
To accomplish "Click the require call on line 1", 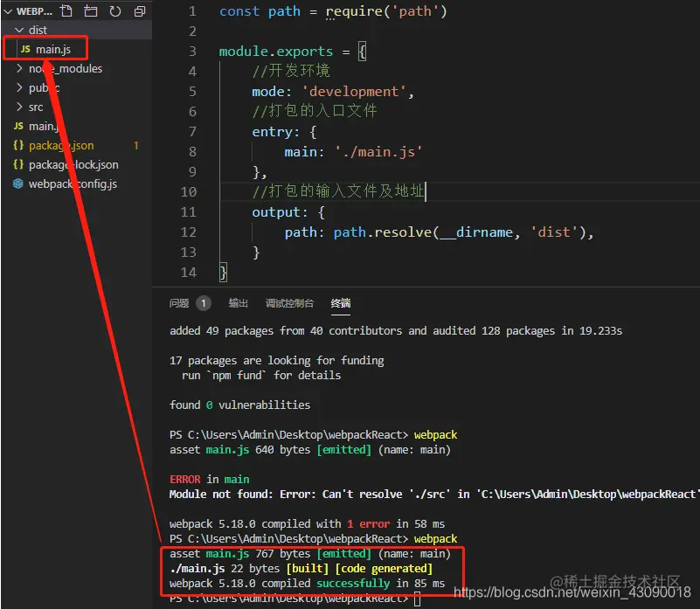I will pos(354,11).
